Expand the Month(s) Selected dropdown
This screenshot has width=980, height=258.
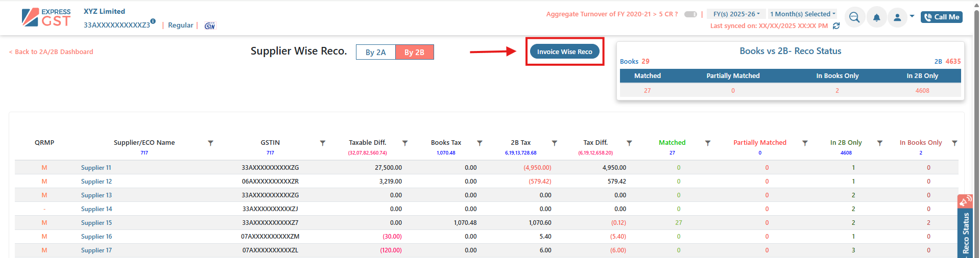[802, 14]
